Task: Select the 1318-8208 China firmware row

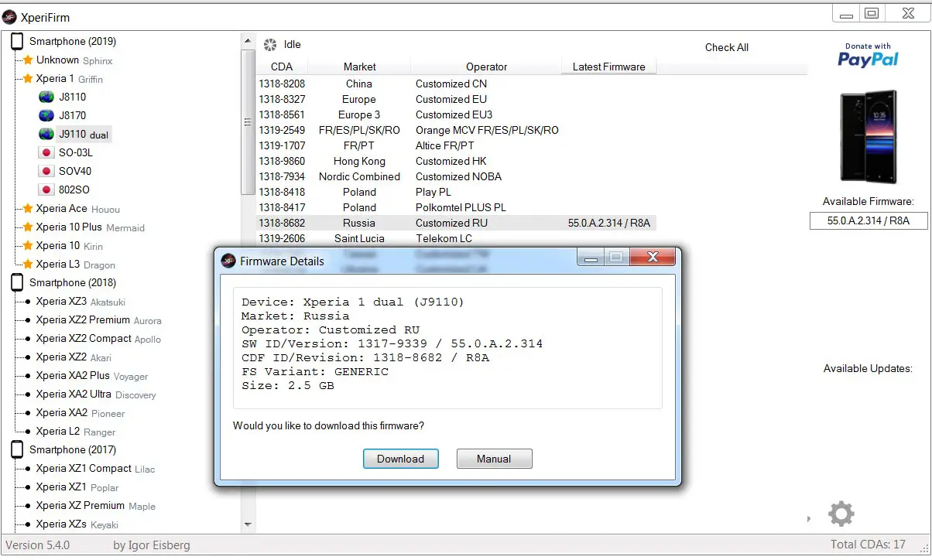Action: 457,84
